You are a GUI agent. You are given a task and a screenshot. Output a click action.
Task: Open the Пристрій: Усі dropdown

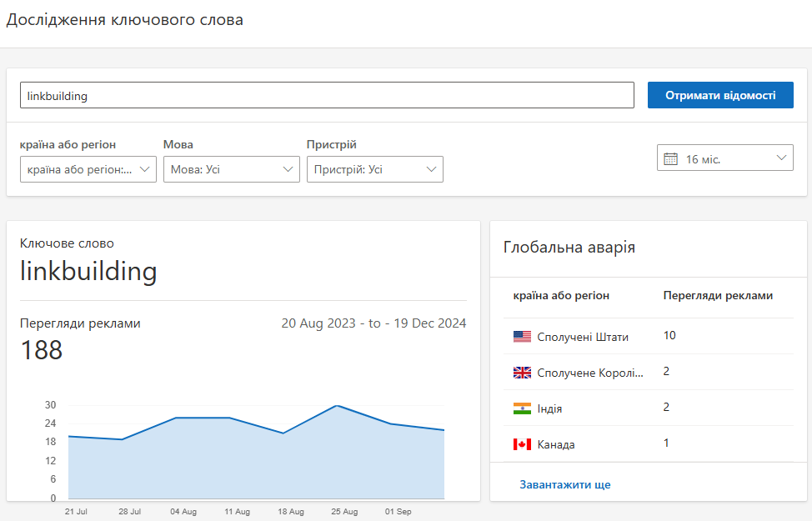375,169
